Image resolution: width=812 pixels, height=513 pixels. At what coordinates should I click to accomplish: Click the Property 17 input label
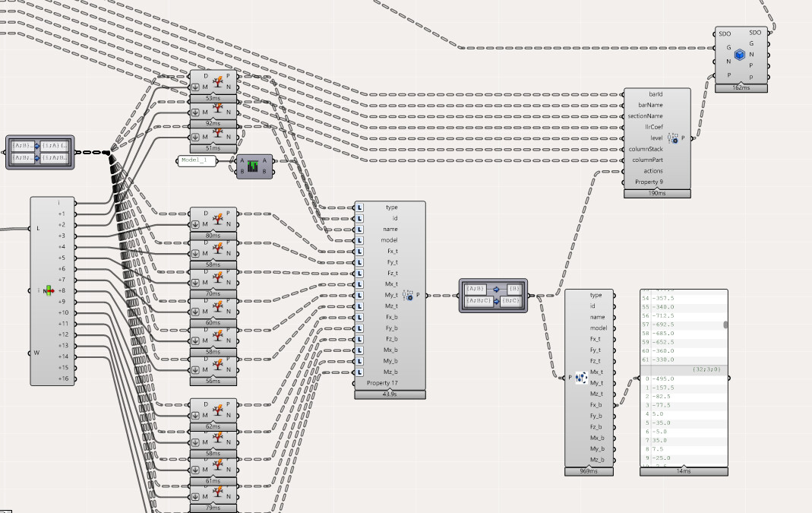point(382,383)
